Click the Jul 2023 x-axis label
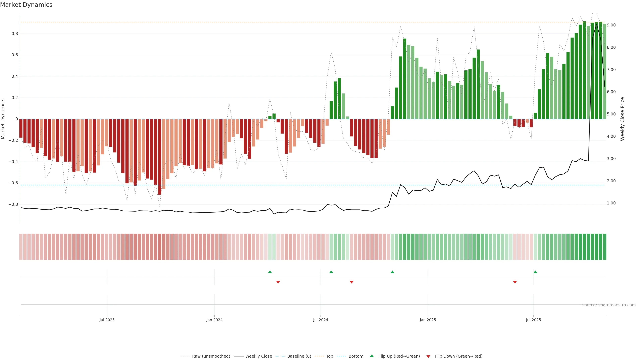The image size is (644, 362). pyautogui.click(x=107, y=320)
